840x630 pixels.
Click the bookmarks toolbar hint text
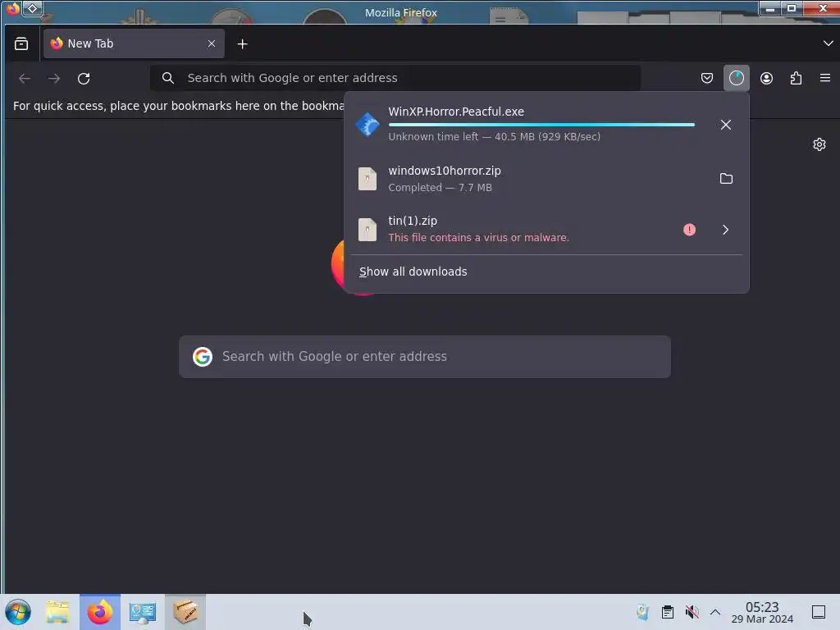point(178,106)
